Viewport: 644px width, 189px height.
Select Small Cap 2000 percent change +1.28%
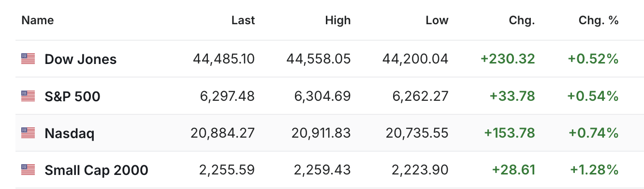(x=594, y=170)
